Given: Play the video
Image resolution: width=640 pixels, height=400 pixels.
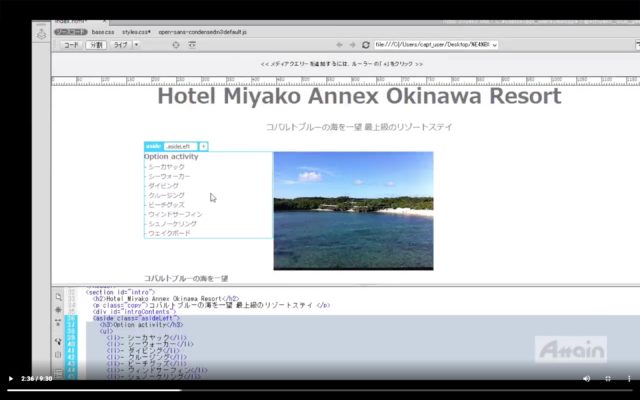Looking at the screenshot, I should 11,379.
